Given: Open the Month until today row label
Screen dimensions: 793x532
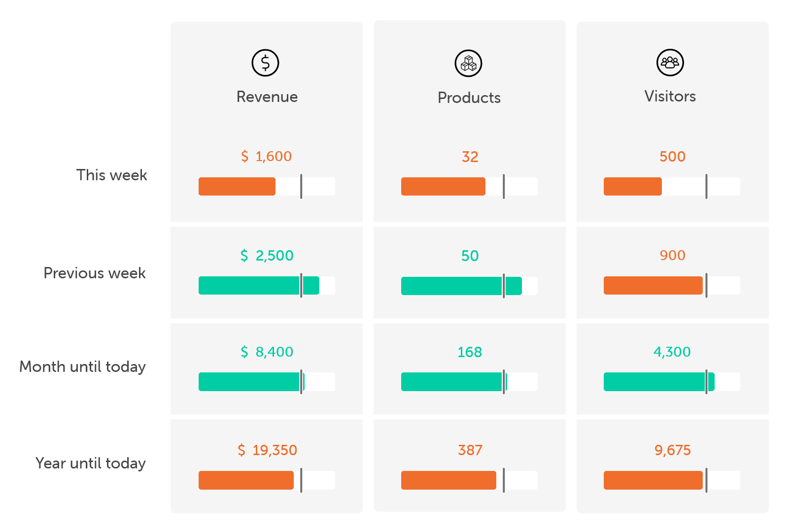Looking at the screenshot, I should [x=83, y=366].
